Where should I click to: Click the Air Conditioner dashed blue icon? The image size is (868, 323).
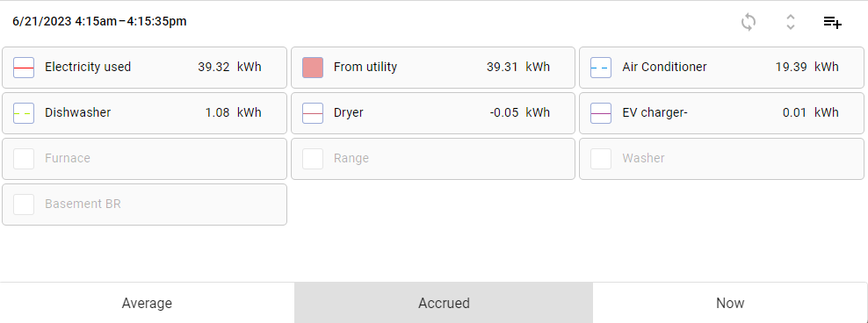click(x=601, y=68)
